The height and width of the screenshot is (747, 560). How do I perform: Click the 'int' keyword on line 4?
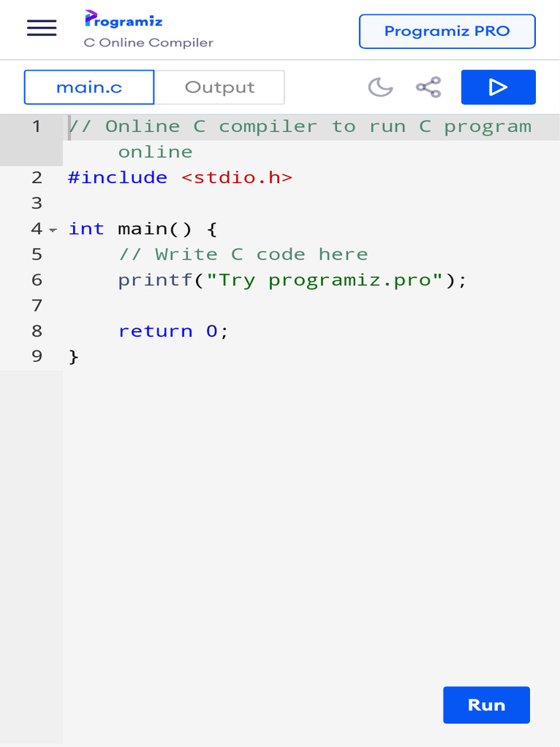coord(86,228)
